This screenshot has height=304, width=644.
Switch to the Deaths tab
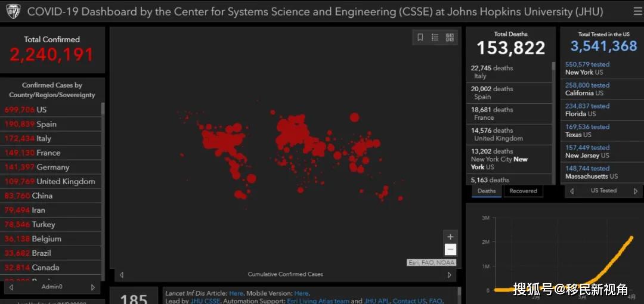coord(487,191)
